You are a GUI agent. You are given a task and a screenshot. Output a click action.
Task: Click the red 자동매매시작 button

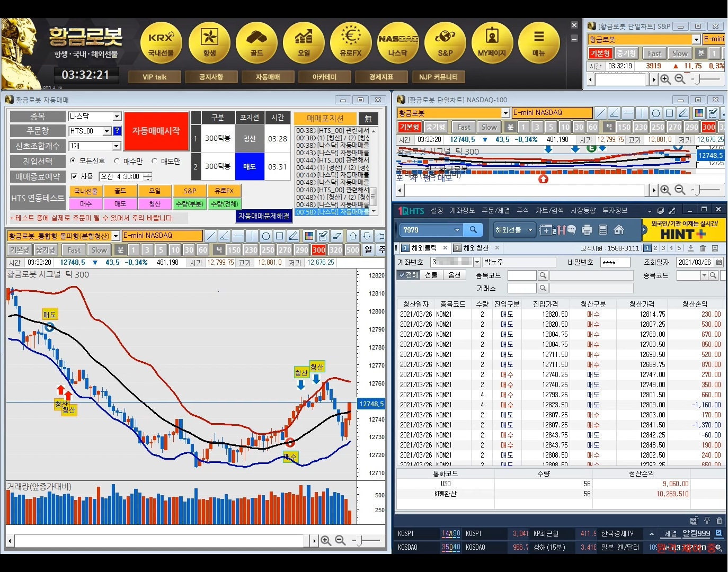156,131
